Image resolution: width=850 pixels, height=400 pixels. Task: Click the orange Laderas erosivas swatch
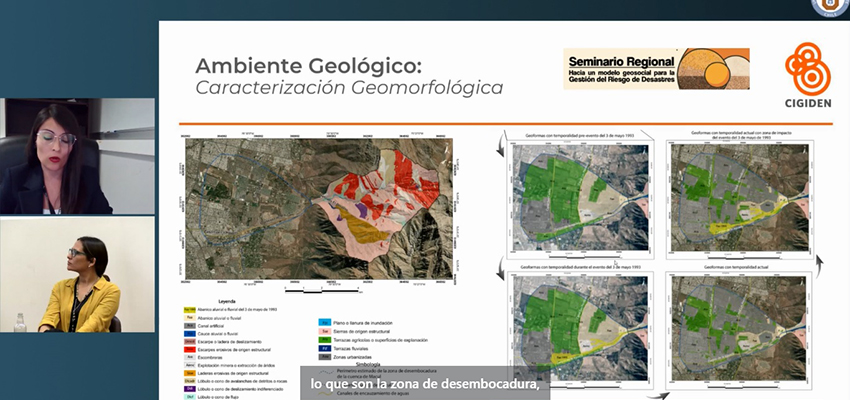(189, 373)
